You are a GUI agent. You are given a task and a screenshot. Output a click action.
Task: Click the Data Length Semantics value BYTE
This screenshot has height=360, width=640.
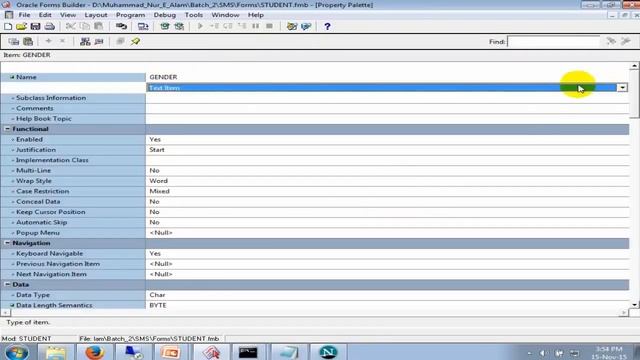pyautogui.click(x=158, y=305)
